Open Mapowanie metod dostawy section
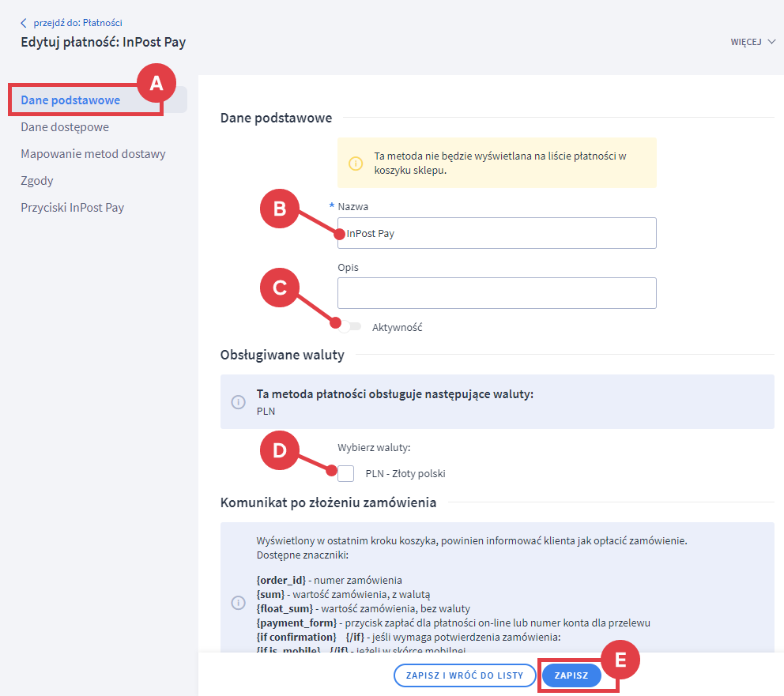This screenshot has height=696, width=784. [x=93, y=154]
